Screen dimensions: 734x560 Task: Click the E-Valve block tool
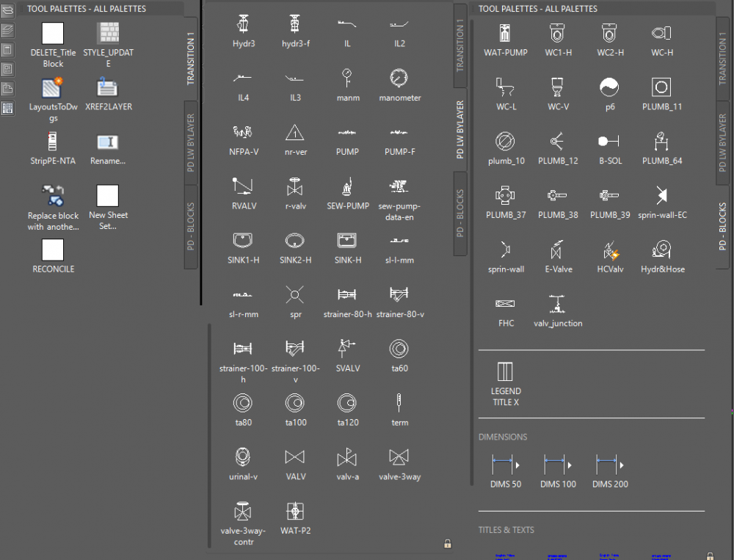pyautogui.click(x=557, y=251)
